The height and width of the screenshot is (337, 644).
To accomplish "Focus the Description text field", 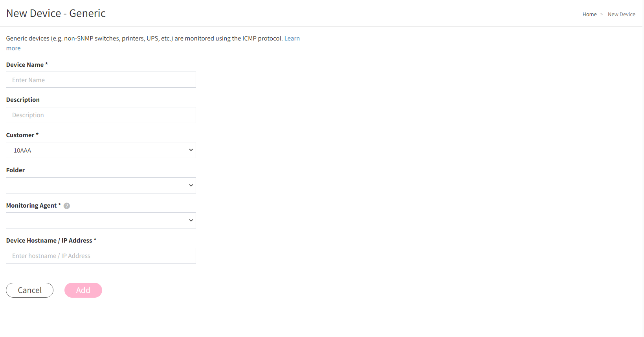I will click(101, 115).
